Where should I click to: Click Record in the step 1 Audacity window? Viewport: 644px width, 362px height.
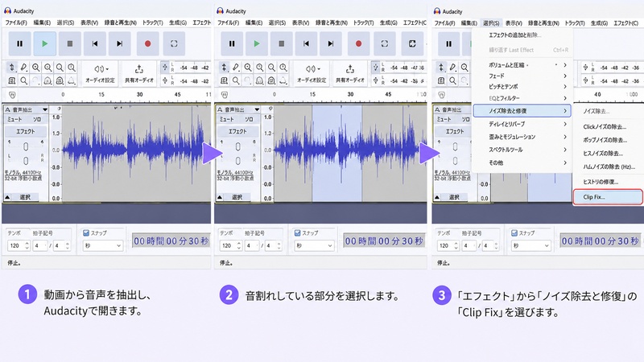(148, 43)
